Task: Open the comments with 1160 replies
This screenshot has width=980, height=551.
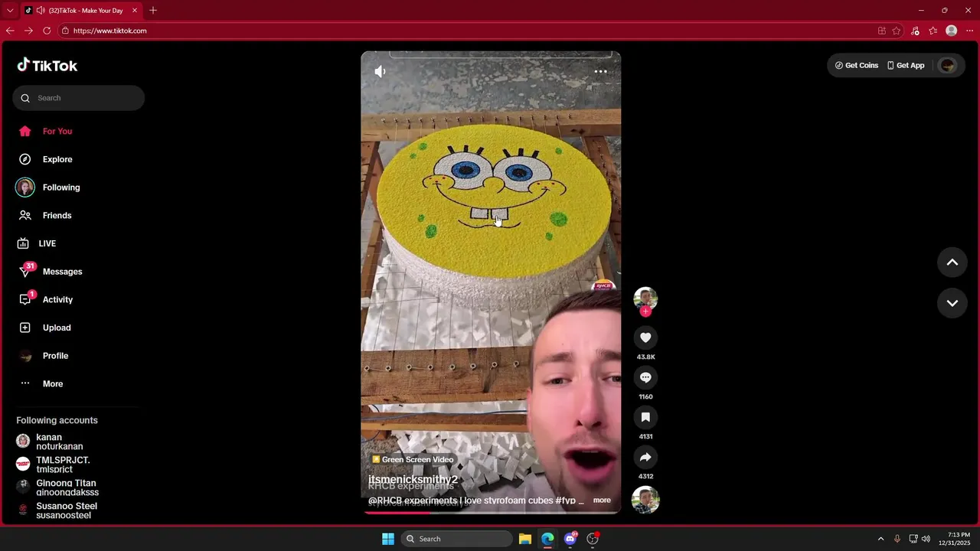Action: [645, 377]
